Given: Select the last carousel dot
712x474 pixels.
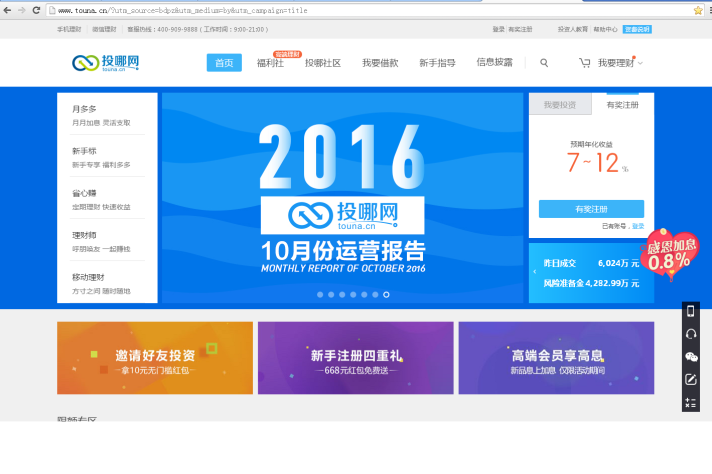Looking at the screenshot, I should (386, 295).
